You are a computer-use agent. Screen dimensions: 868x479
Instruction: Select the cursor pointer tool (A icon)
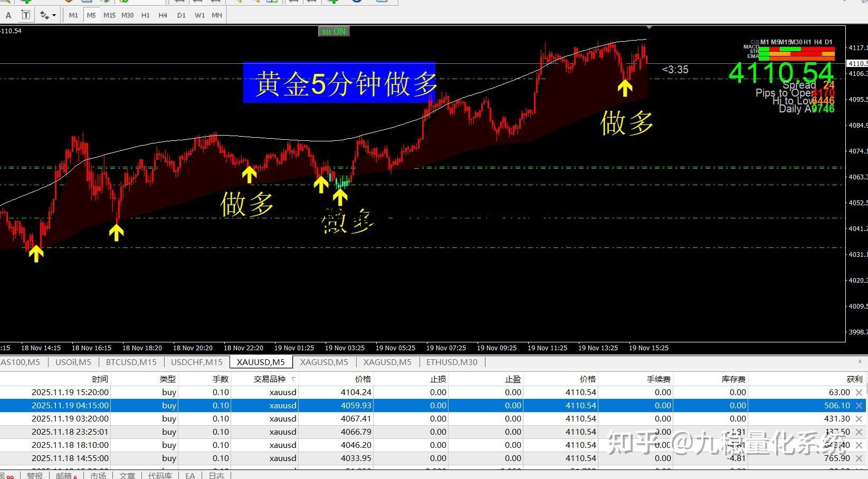tap(8, 15)
